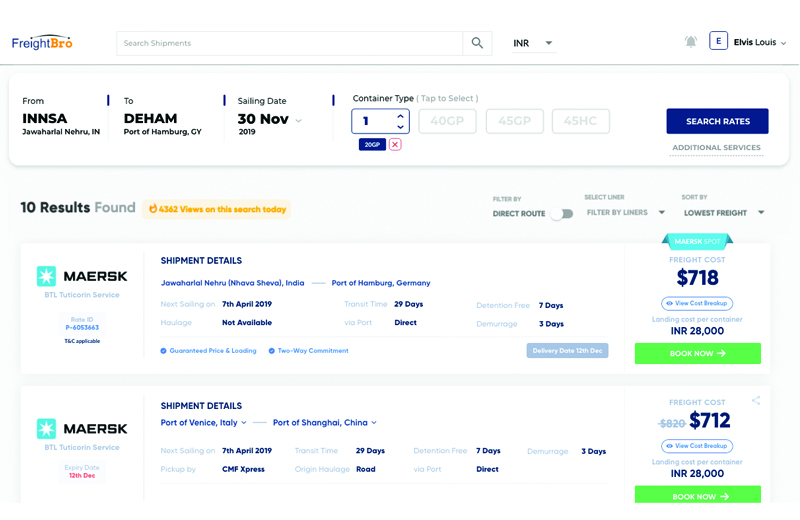Click the Maersk Spot ribbon label
The width and height of the screenshot is (800, 520).
click(x=697, y=241)
